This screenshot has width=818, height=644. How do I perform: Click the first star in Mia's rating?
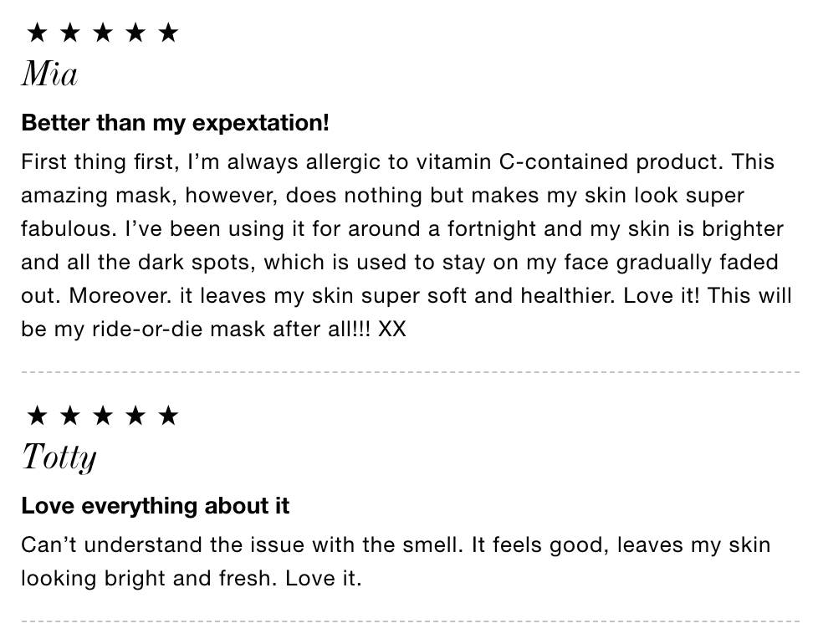pyautogui.click(x=37, y=33)
